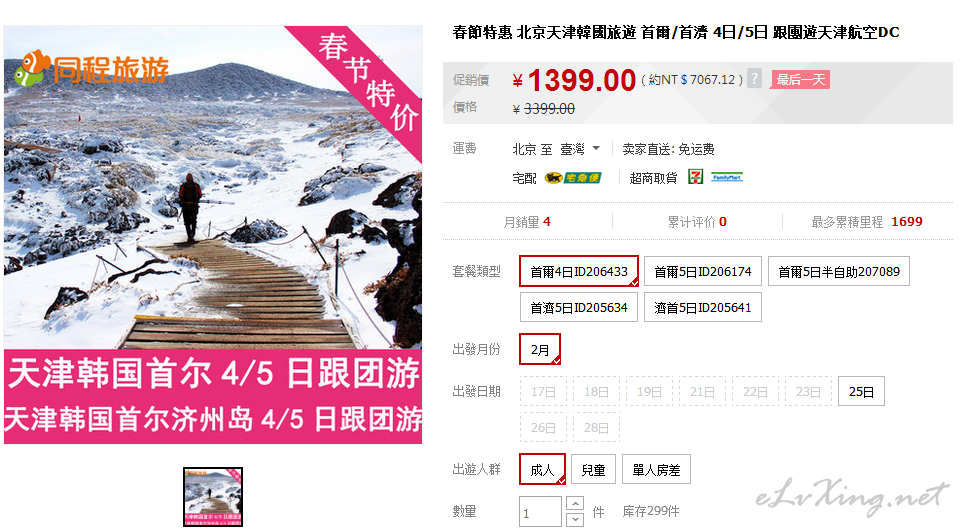Click the question mark help icon beside NT price
The width and height of the screenshot is (960, 530).
pos(754,79)
